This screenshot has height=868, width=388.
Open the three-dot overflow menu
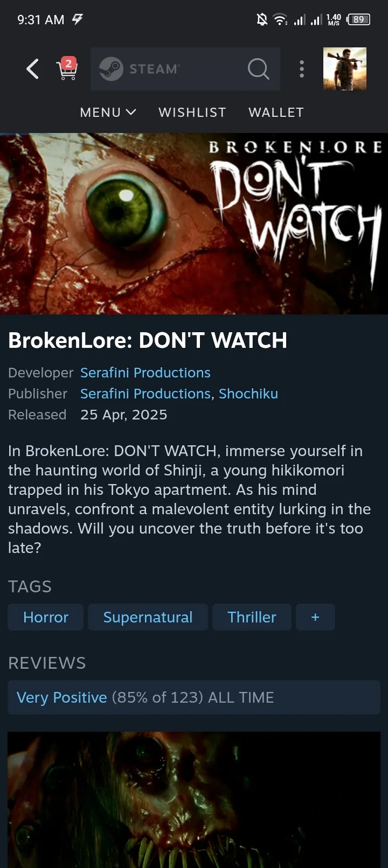pos(302,69)
